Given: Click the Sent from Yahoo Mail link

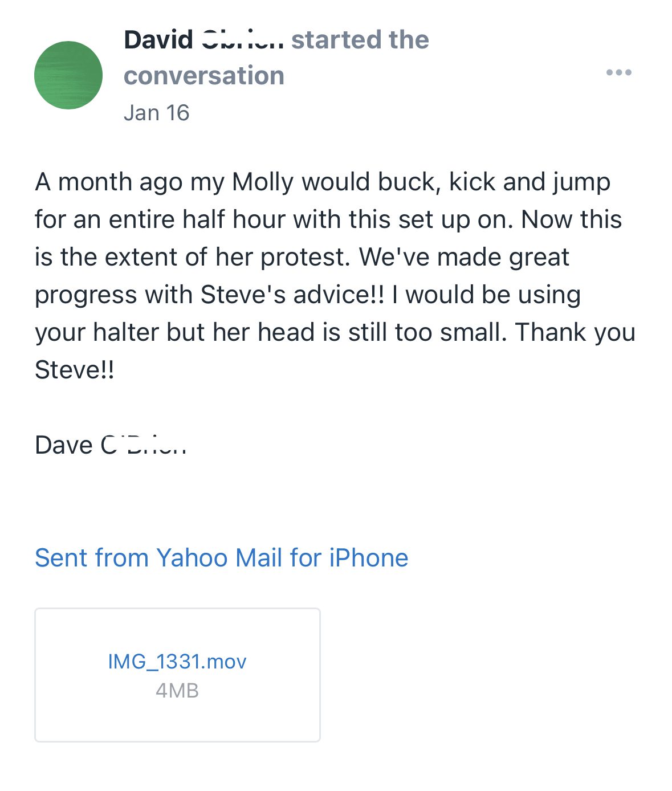Looking at the screenshot, I should 221,558.
